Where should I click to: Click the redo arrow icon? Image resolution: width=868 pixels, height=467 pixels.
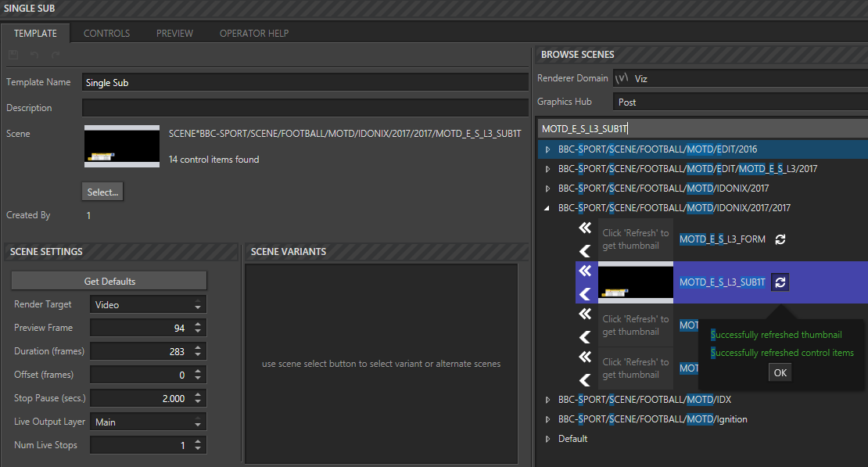56,55
